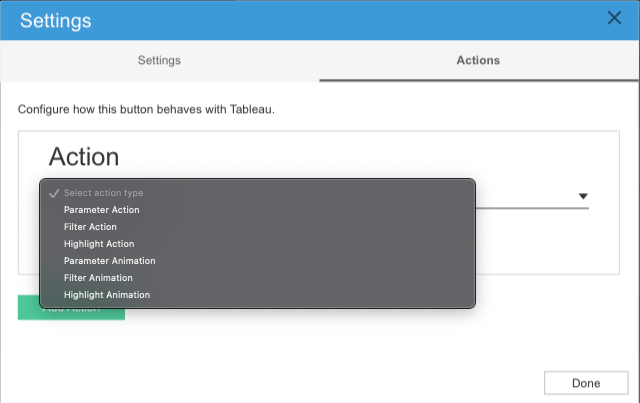Image resolution: width=640 pixels, height=403 pixels.
Task: Choose the 'Select action type' placeholder option
Action: [110, 193]
